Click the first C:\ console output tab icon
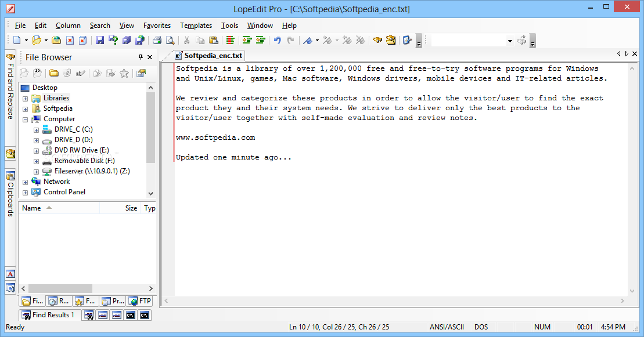Image resolution: width=644 pixels, height=337 pixels. [x=131, y=315]
